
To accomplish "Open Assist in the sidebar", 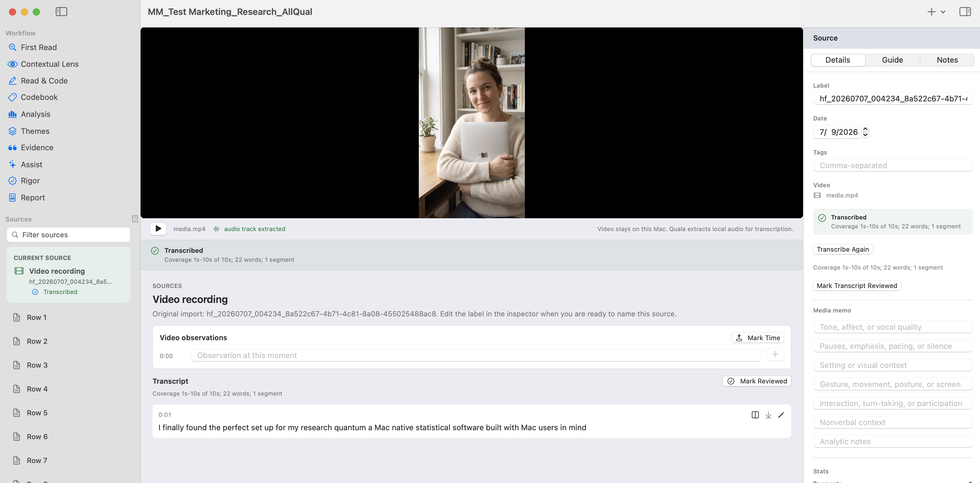I will pyautogui.click(x=31, y=165).
